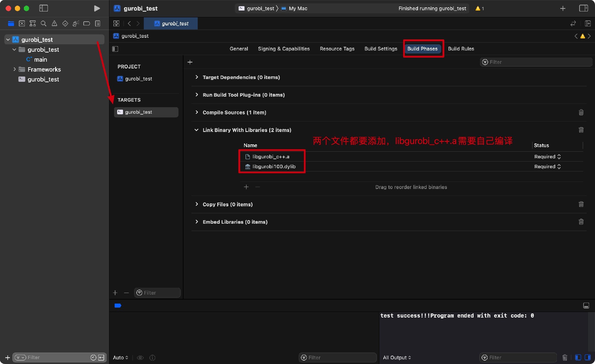Open the issue navigator warning icon
The image size is (595, 364).
click(54, 24)
